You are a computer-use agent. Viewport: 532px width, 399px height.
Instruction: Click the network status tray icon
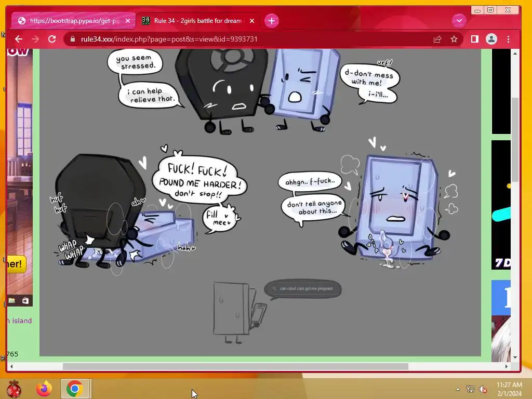471,389
